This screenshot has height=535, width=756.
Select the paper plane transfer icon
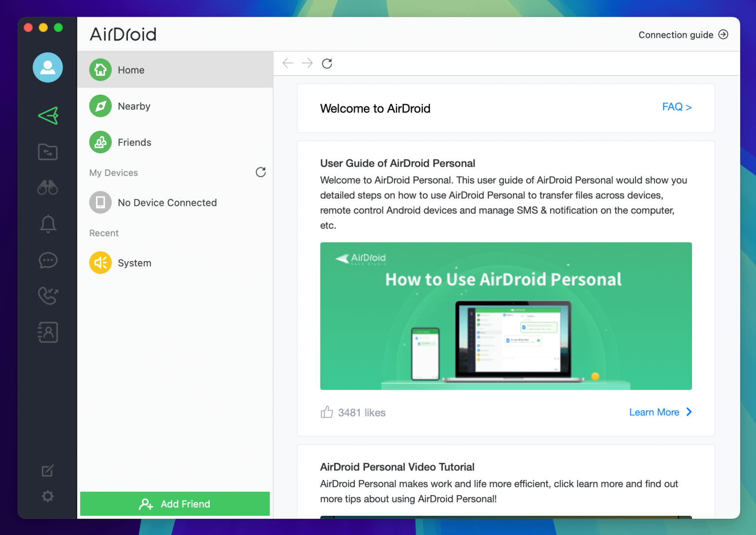tap(48, 116)
